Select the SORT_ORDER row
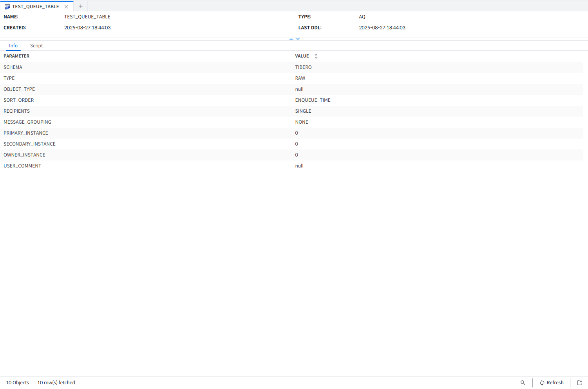 coord(19,100)
